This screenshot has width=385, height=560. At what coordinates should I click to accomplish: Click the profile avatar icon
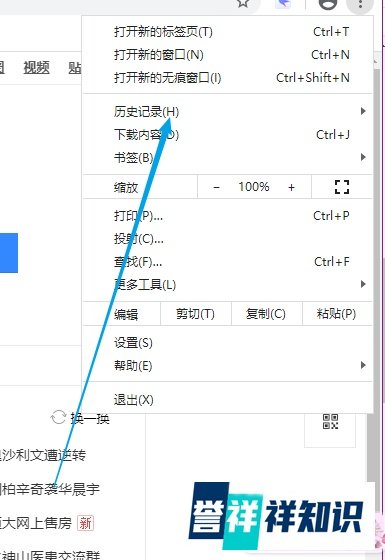pos(328,4)
